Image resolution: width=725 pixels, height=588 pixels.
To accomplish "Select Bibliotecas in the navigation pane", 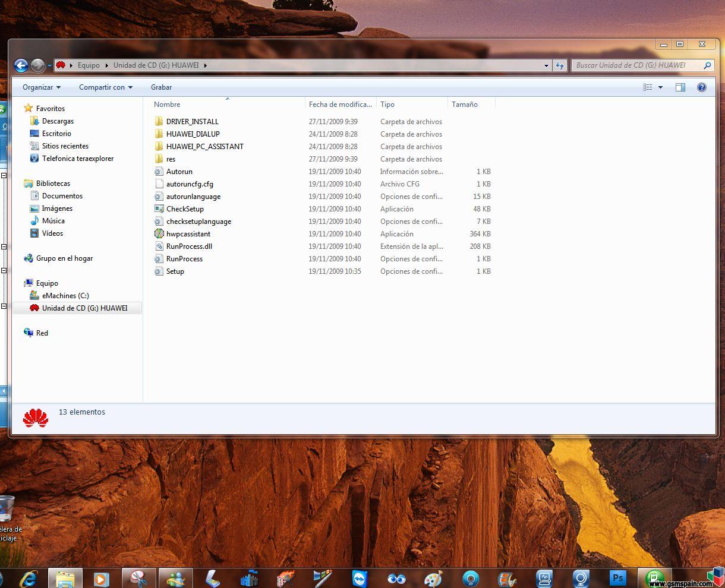I will tap(53, 184).
